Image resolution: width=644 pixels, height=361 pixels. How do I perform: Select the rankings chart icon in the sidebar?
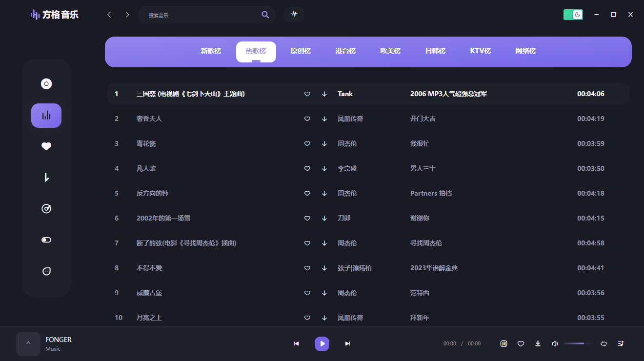coord(46,116)
